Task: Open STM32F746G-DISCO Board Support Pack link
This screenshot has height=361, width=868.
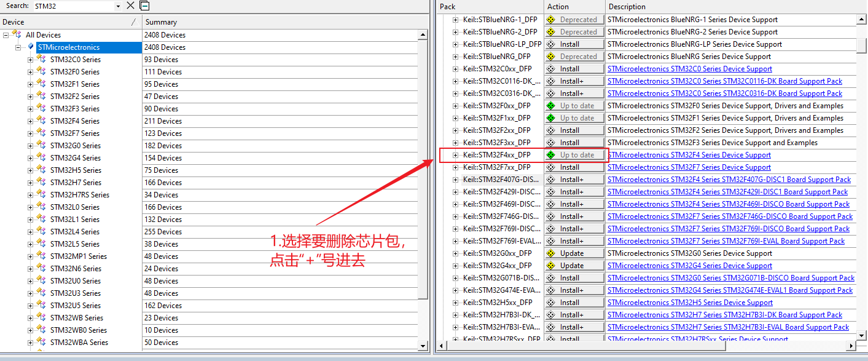Action: [730, 216]
